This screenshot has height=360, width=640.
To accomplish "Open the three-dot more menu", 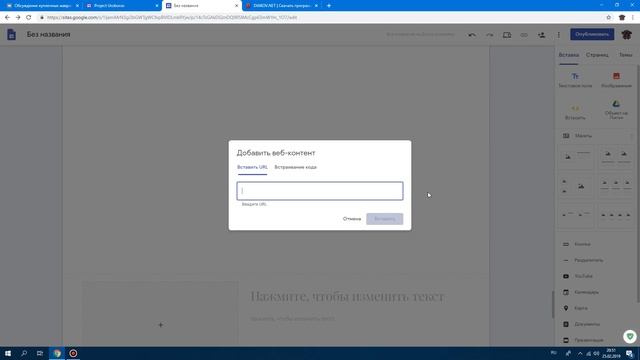I will click(559, 35).
